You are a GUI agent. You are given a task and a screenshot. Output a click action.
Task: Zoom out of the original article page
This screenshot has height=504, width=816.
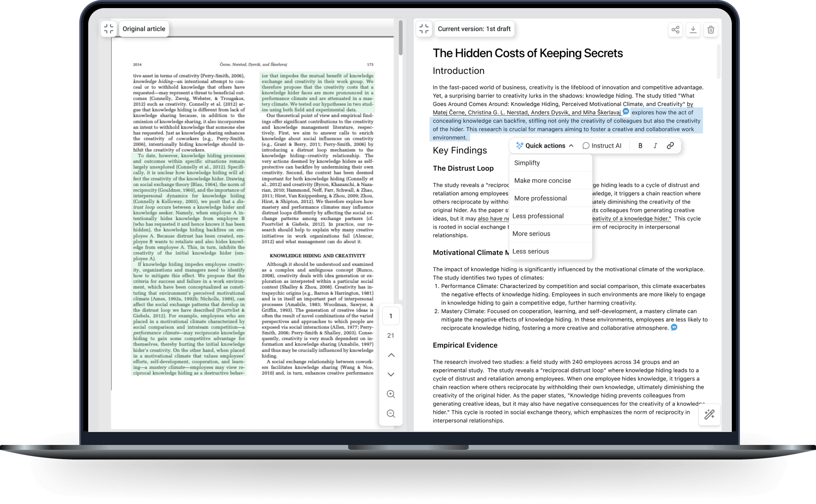(x=390, y=414)
